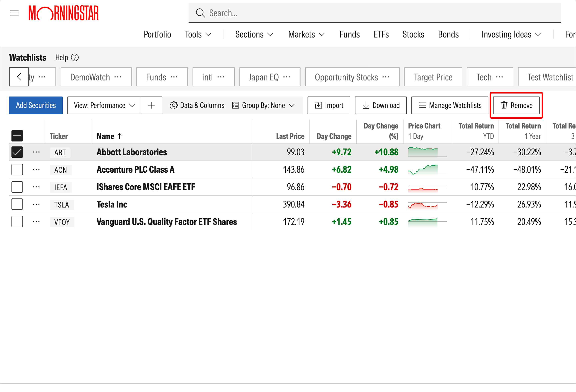Click the Download button

pyautogui.click(x=381, y=105)
